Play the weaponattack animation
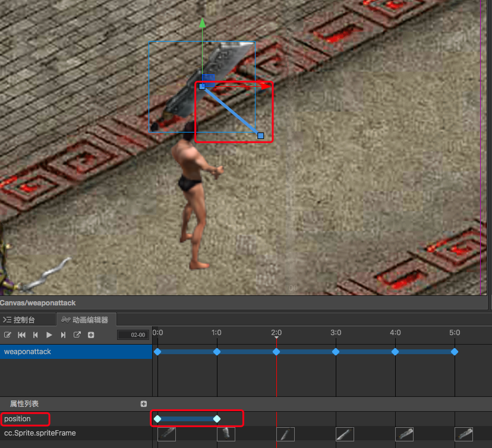492x448 pixels. [49, 335]
